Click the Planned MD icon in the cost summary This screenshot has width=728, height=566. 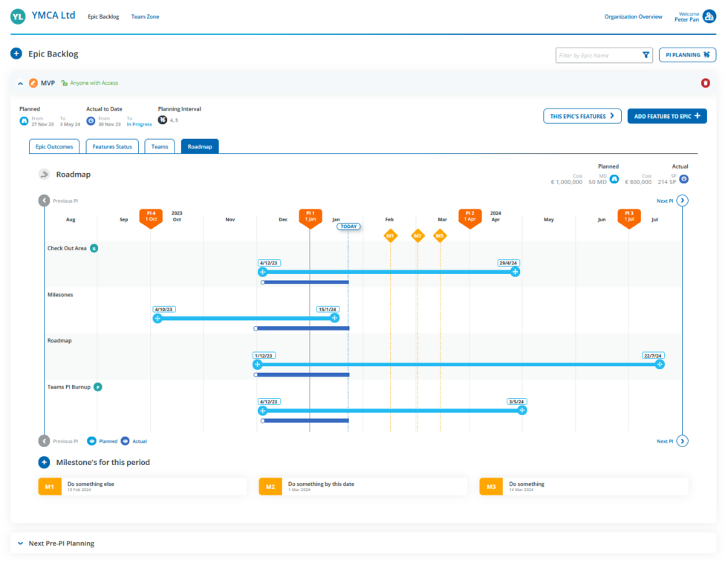click(x=613, y=179)
